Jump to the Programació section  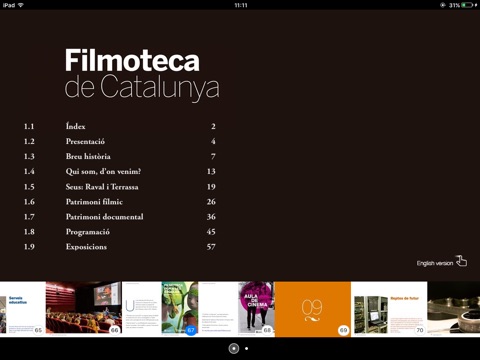click(88, 232)
